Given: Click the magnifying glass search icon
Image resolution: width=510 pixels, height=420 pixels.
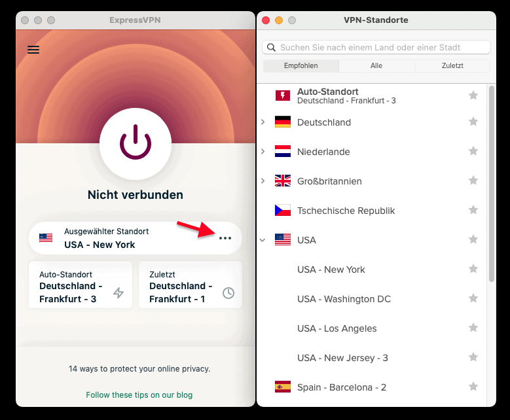Looking at the screenshot, I should [x=271, y=48].
